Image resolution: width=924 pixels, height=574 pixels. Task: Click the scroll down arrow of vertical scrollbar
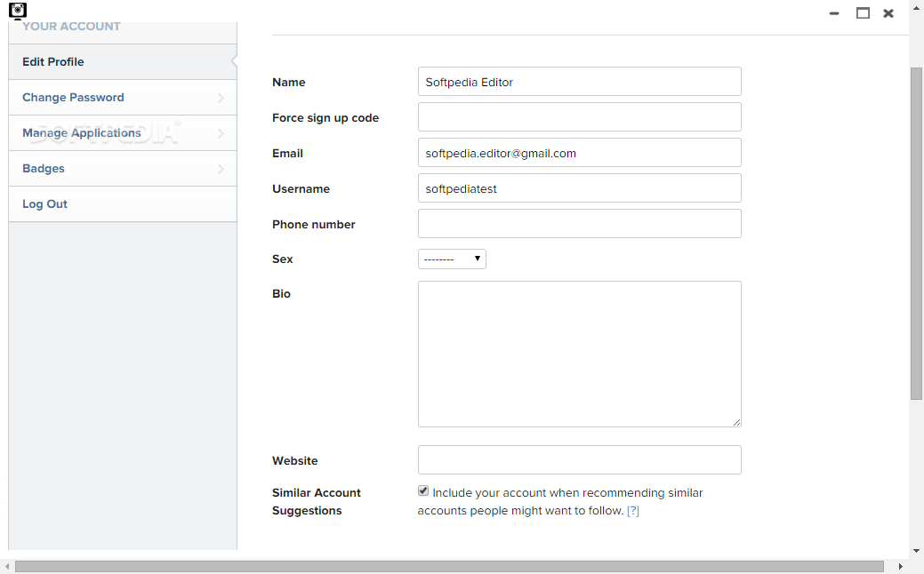tap(916, 551)
